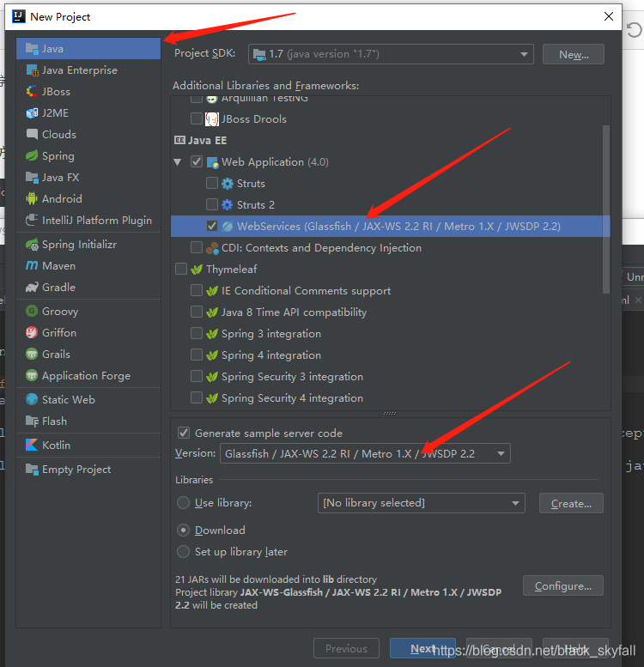Open the Project SDK dropdown
This screenshot has width=644, height=667.
391,54
